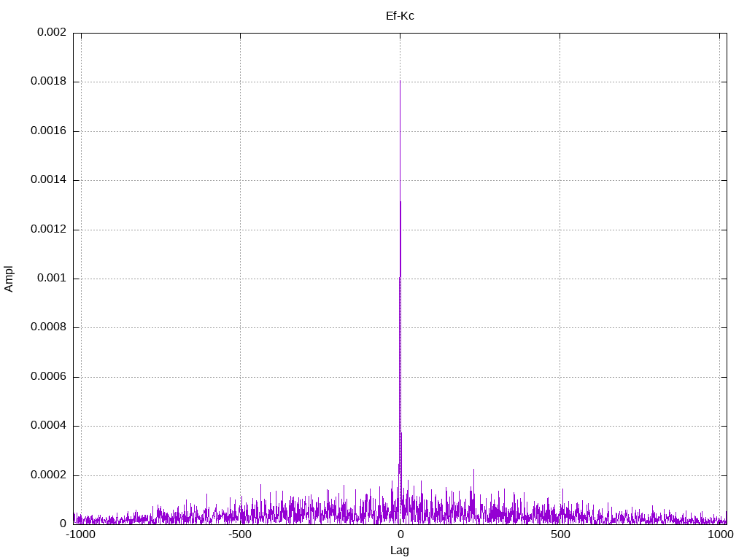Click the 500 x-axis tick label

pos(560,535)
